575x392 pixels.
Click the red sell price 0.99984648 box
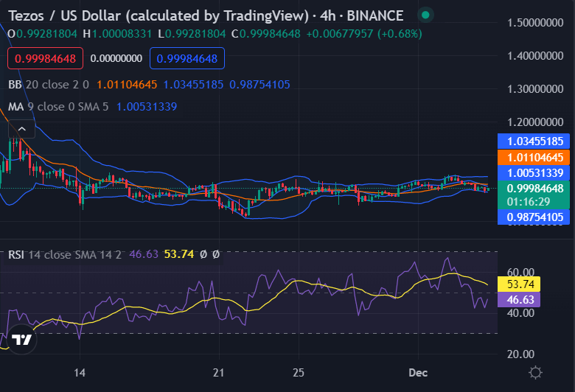point(45,58)
